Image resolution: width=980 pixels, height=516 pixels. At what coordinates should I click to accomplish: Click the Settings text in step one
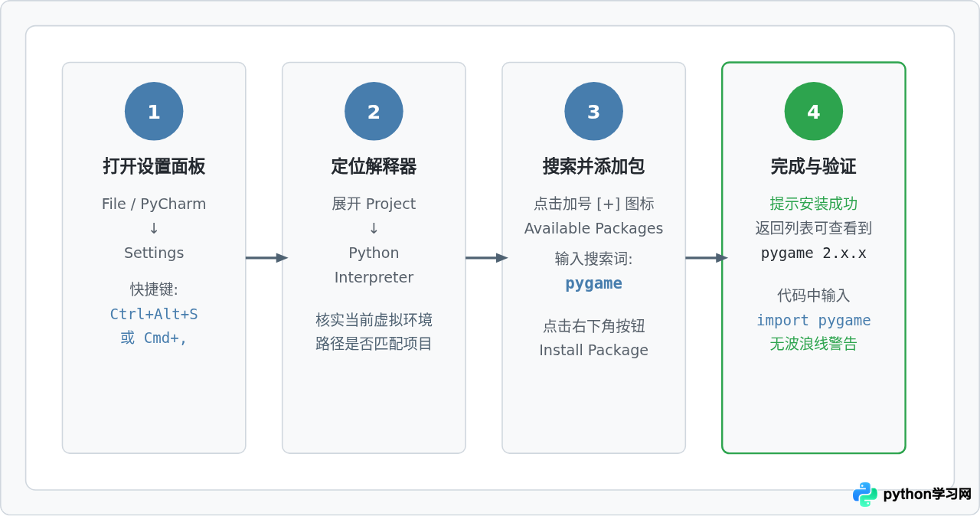[x=154, y=253]
